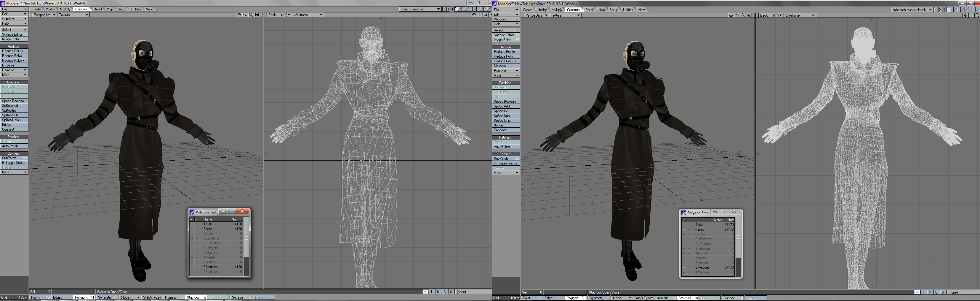Click the zoom magnifier in left window's Perspective viewport

[251, 15]
